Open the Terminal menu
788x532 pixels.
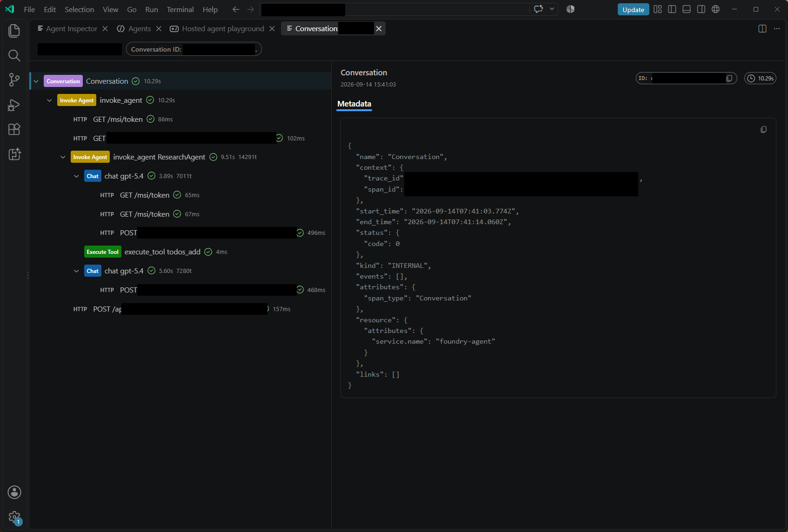[x=180, y=9]
